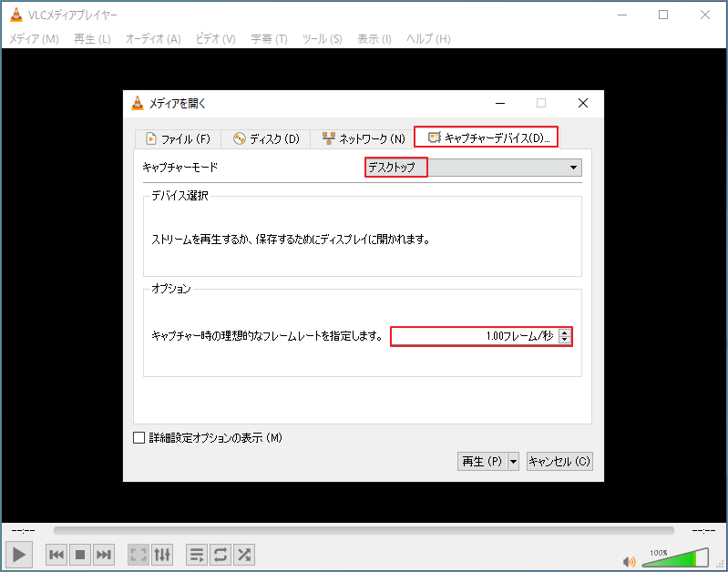Close the メディアを開く dialog
Screen dimensions: 728x572
click(x=583, y=103)
